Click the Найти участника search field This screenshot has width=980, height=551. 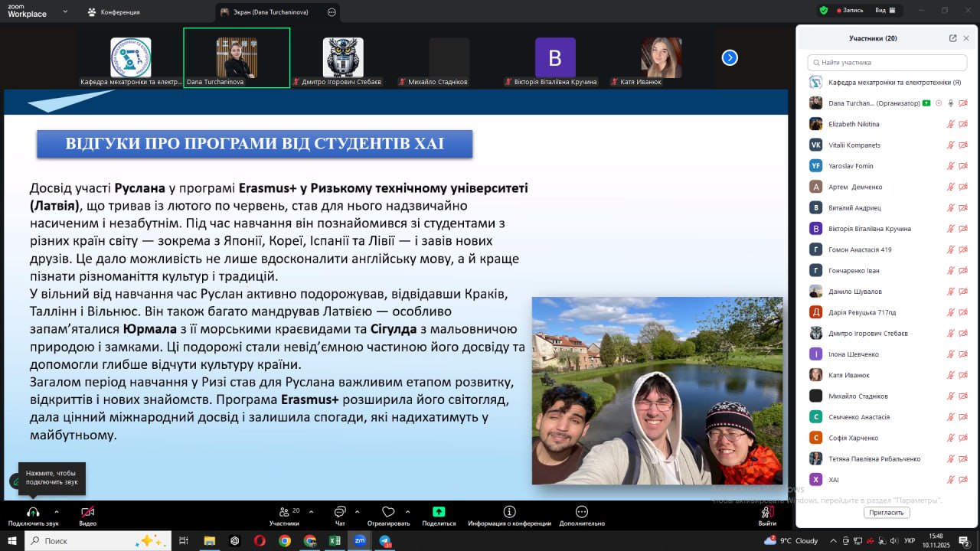click(888, 63)
